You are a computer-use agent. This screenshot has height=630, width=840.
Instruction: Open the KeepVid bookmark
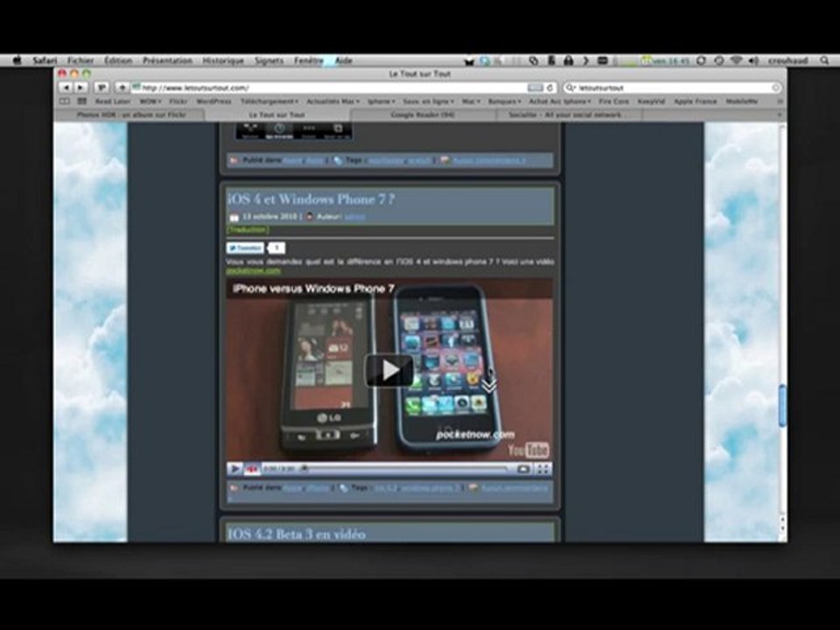point(651,101)
